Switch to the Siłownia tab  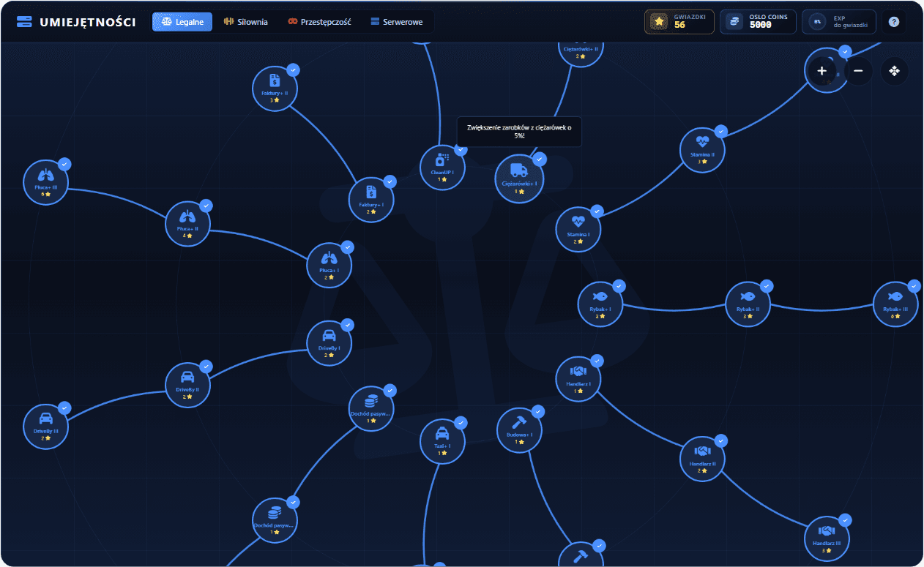pos(245,22)
